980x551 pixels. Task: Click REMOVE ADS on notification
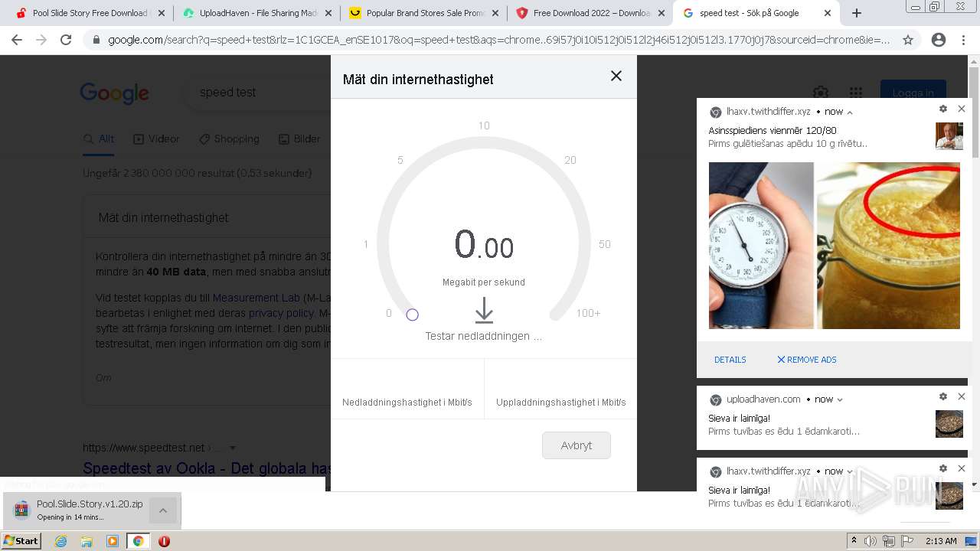[806, 360]
